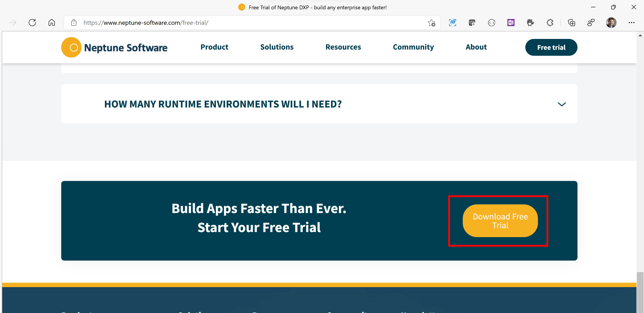
Task: Click the Download Free Trial button
Action: click(500, 221)
